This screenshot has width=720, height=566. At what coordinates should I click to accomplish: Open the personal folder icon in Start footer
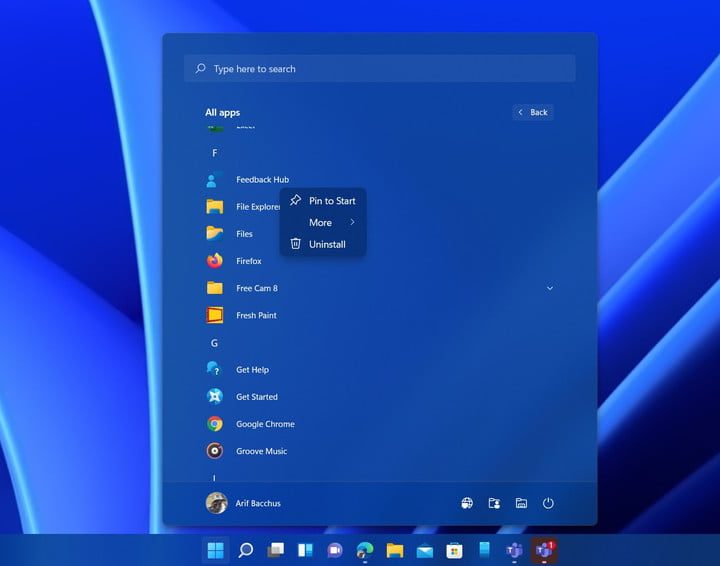[x=494, y=503]
